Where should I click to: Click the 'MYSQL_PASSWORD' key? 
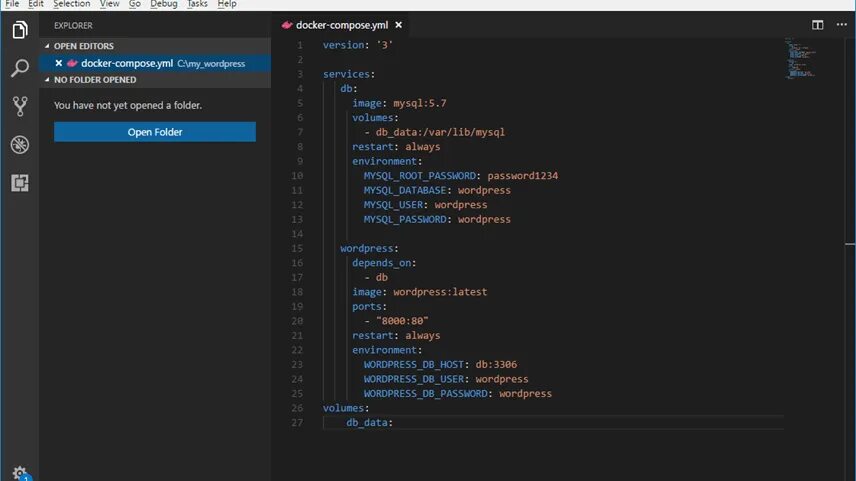tap(405, 219)
